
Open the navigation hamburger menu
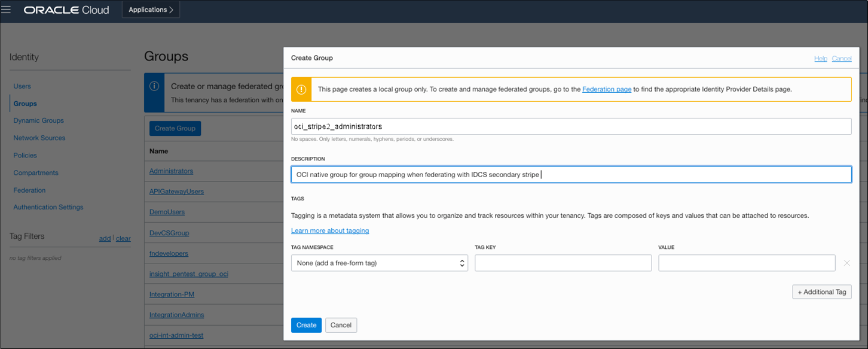pos(7,9)
